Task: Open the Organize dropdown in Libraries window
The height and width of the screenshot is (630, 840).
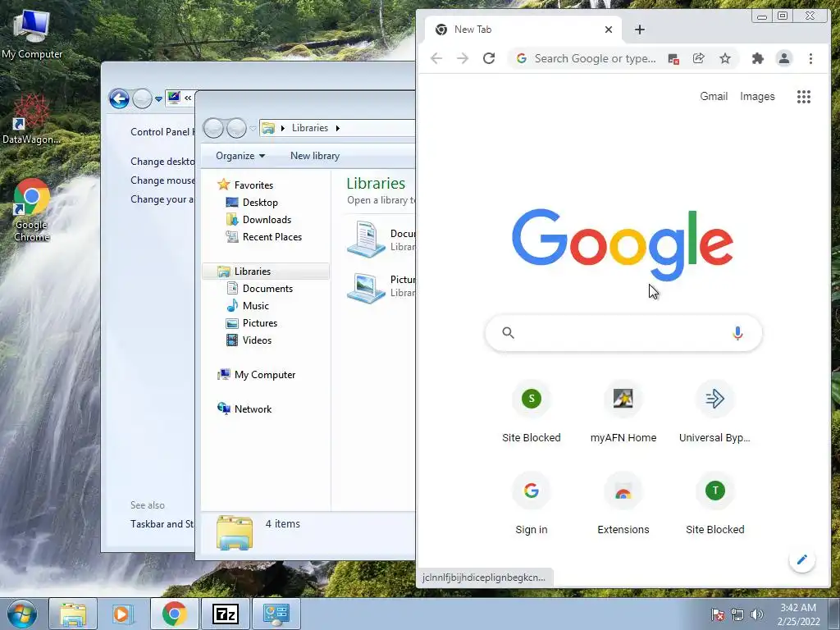Action: pyautogui.click(x=240, y=156)
